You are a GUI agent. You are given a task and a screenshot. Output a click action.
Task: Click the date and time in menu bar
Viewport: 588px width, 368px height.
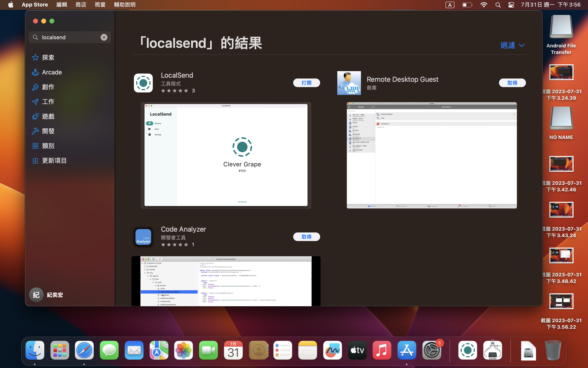[551, 5]
